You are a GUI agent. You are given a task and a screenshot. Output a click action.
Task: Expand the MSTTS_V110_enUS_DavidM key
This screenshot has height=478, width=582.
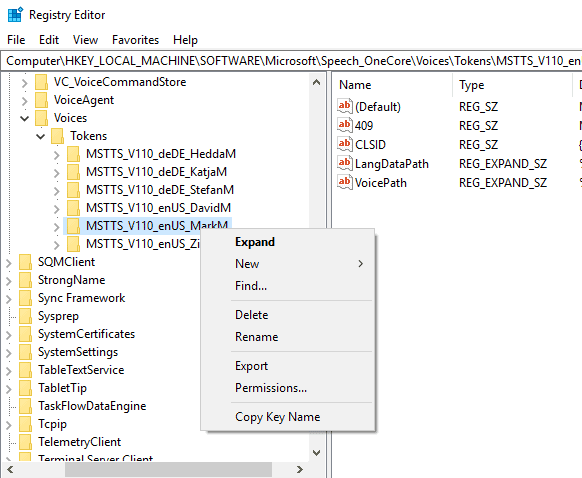(x=56, y=209)
